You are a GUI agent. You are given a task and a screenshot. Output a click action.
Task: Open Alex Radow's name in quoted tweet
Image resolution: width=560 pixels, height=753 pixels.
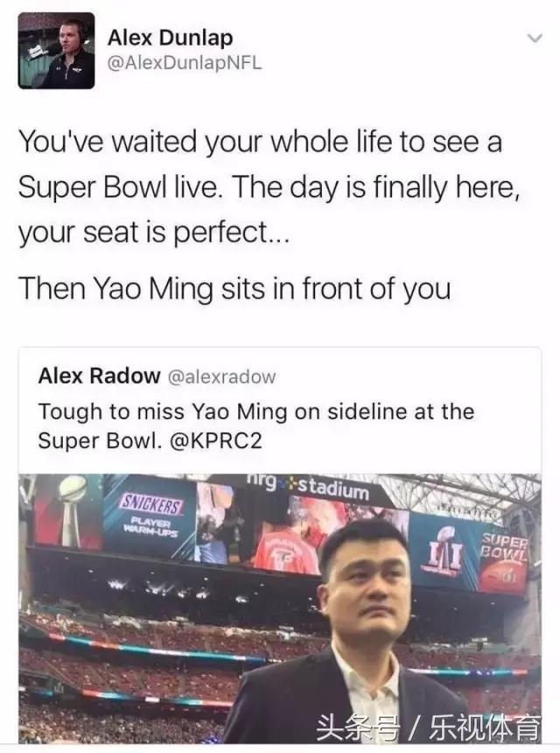point(100,376)
